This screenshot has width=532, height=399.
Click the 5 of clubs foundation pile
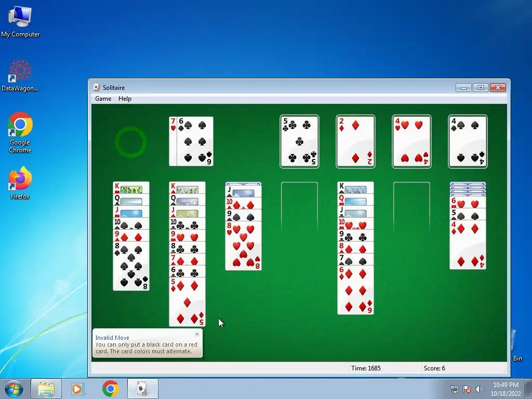point(299,141)
